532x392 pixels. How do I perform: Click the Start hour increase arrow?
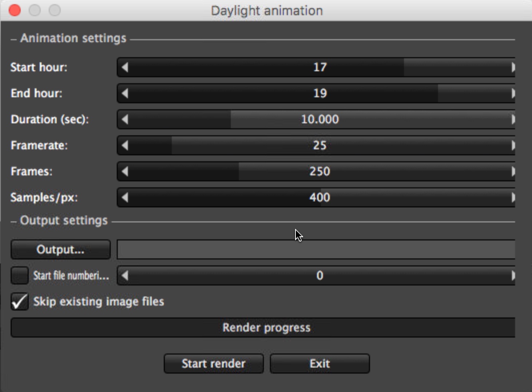[512, 67]
